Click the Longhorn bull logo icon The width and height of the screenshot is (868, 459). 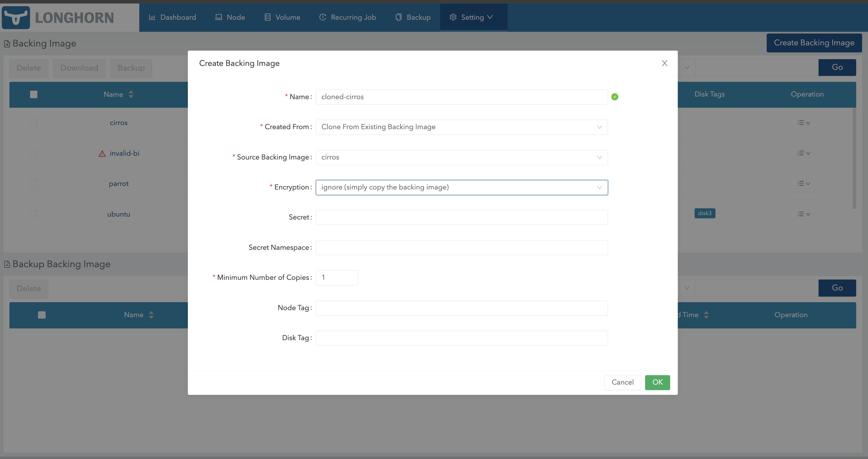coord(16,18)
